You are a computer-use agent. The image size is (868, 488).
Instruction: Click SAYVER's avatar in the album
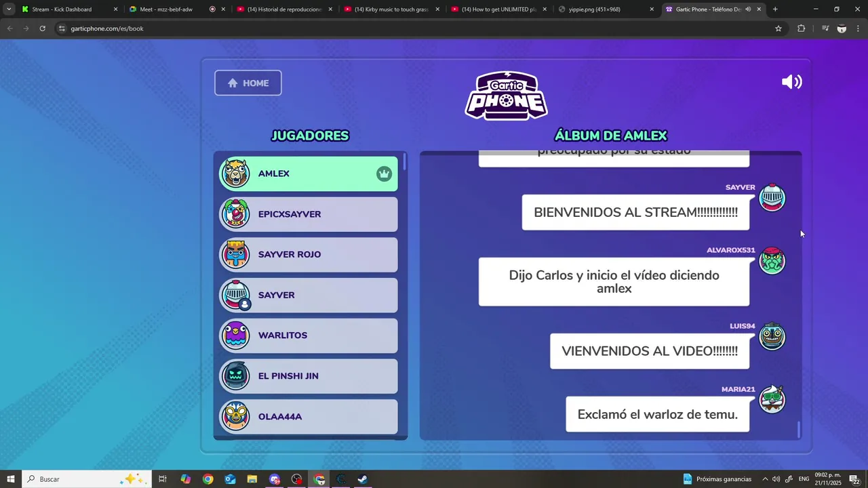tap(772, 198)
